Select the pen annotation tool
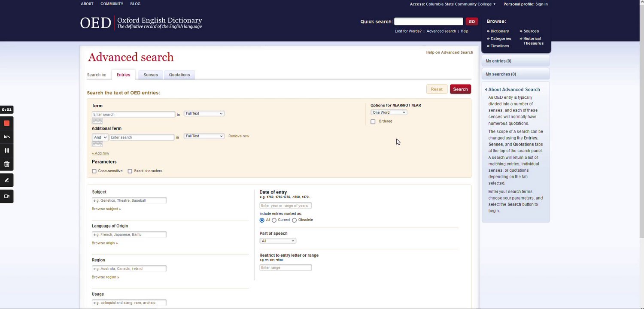Screen dimensions: 644x309 [6, 180]
